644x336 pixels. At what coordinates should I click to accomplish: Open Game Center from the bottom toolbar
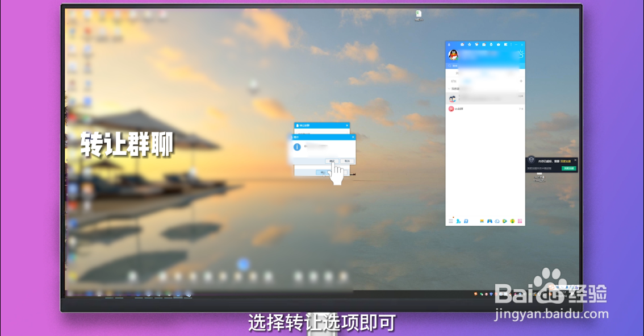point(490,221)
